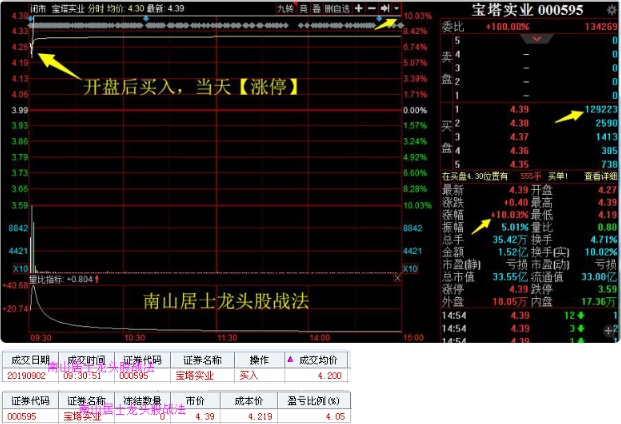Click the 成本价 column header
This screenshot has width=621, height=424.
(249, 401)
